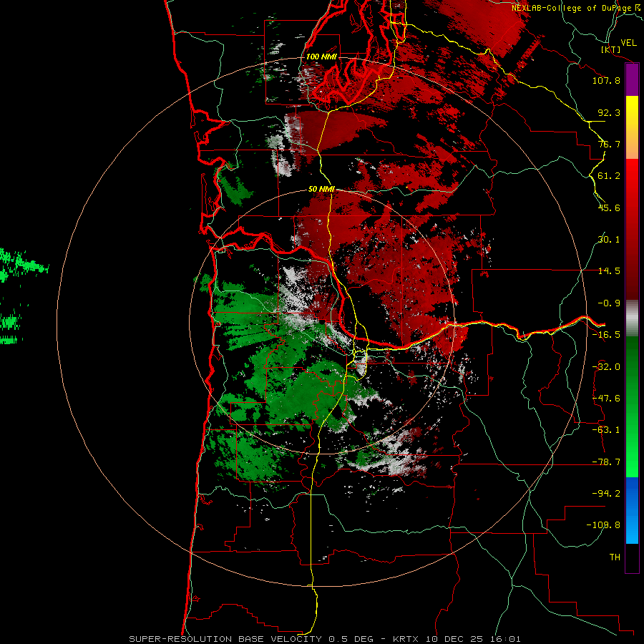The height and width of the screenshot is (644, 644).
Task: Click the -32.0 velocity scale value
Action: pos(606,367)
